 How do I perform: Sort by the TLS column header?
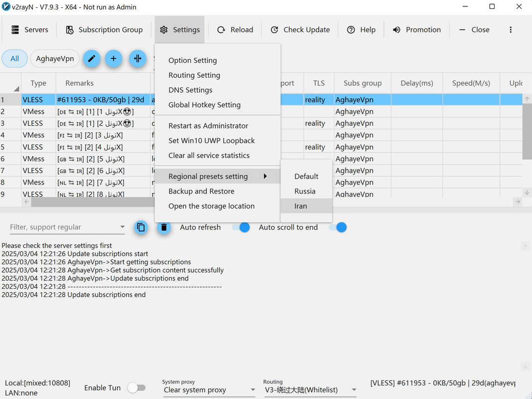tap(319, 83)
